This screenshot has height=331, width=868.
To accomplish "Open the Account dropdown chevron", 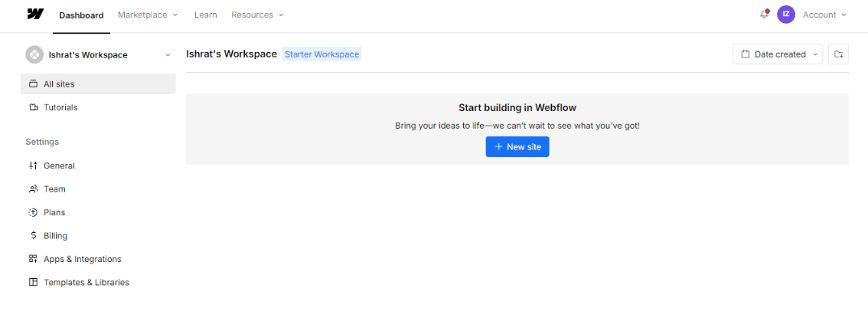I will click(x=844, y=15).
